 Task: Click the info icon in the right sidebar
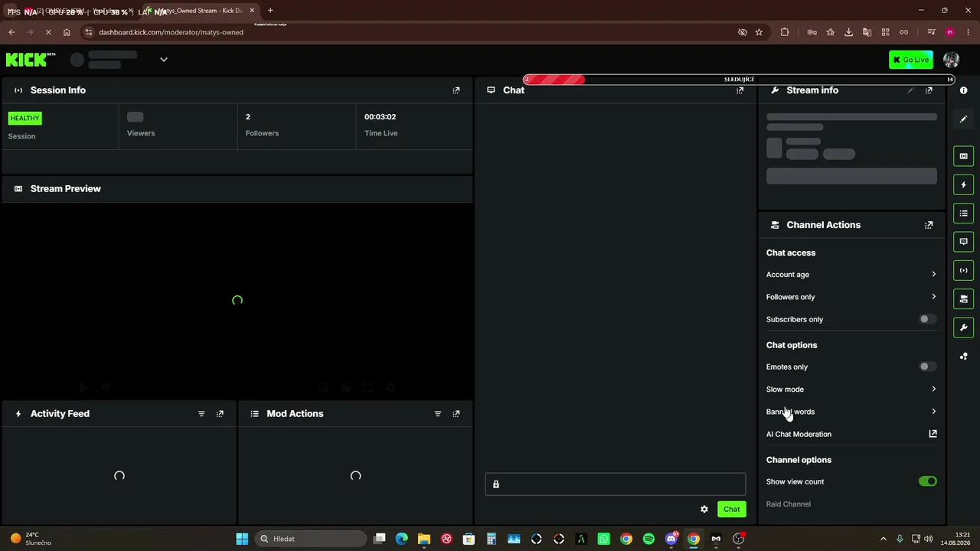point(964,90)
